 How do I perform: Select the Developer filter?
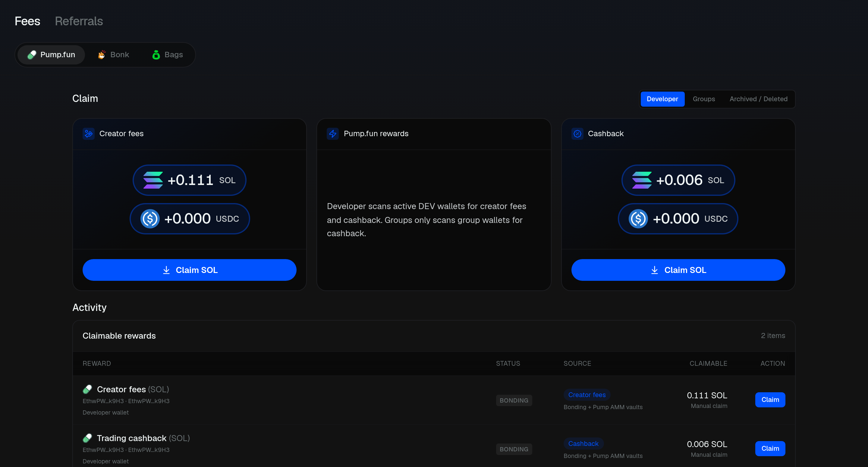pyautogui.click(x=662, y=99)
